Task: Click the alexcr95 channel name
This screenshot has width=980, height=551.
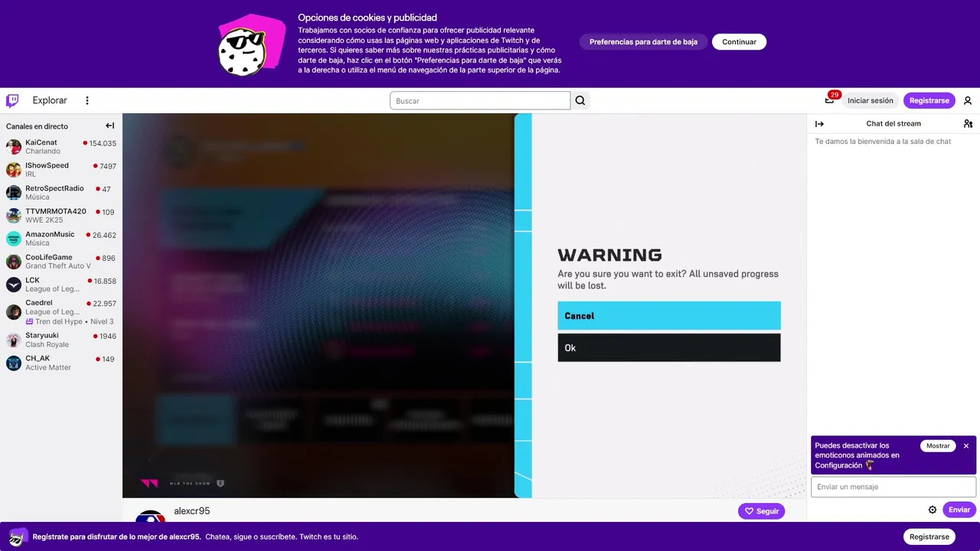Action: click(x=192, y=510)
